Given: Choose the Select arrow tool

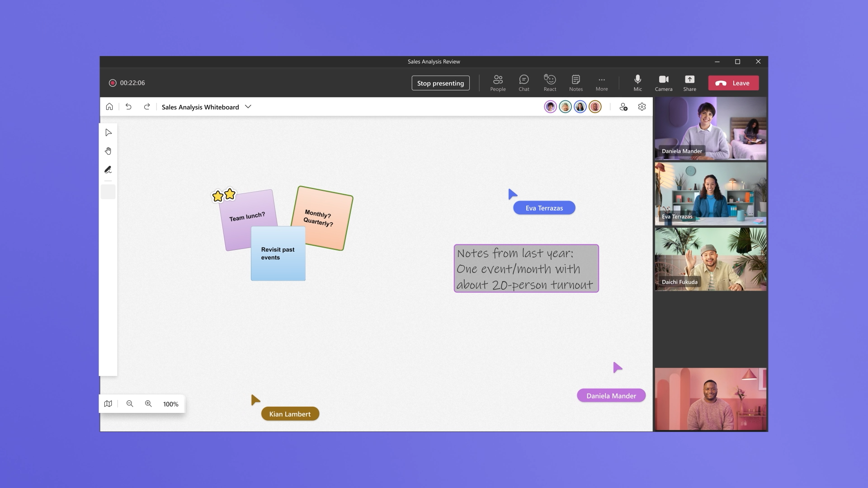Looking at the screenshot, I should (108, 132).
